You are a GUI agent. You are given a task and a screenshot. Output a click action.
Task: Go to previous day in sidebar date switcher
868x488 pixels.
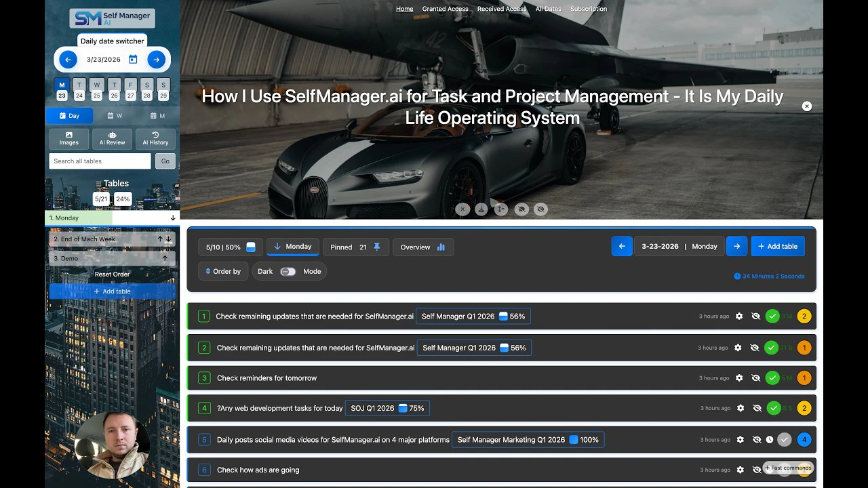pos(68,60)
